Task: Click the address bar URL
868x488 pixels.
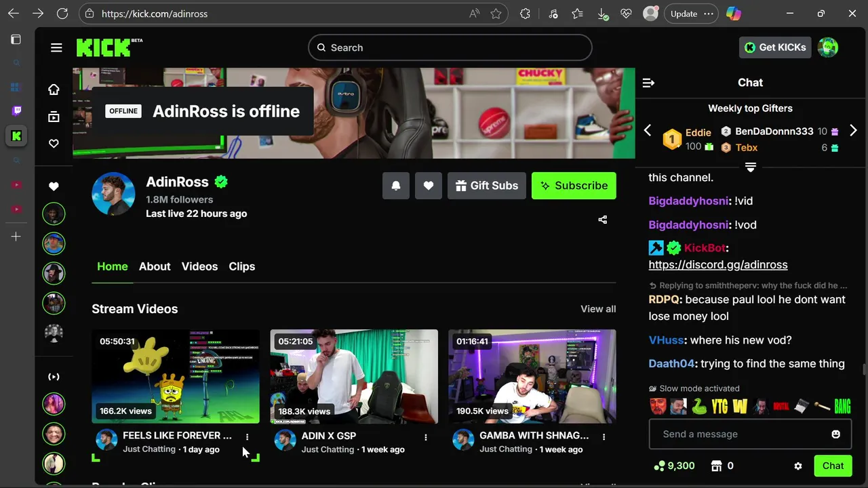Action: (155, 14)
